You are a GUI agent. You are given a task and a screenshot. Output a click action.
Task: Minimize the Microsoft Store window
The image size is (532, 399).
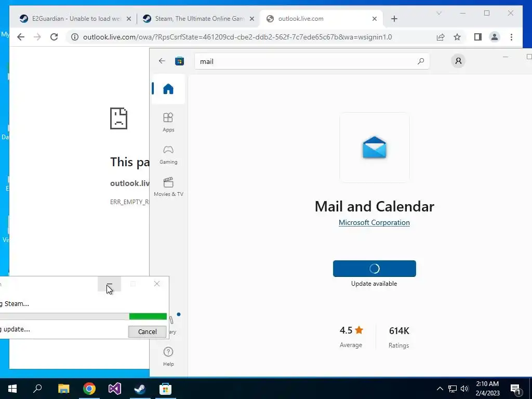click(505, 57)
